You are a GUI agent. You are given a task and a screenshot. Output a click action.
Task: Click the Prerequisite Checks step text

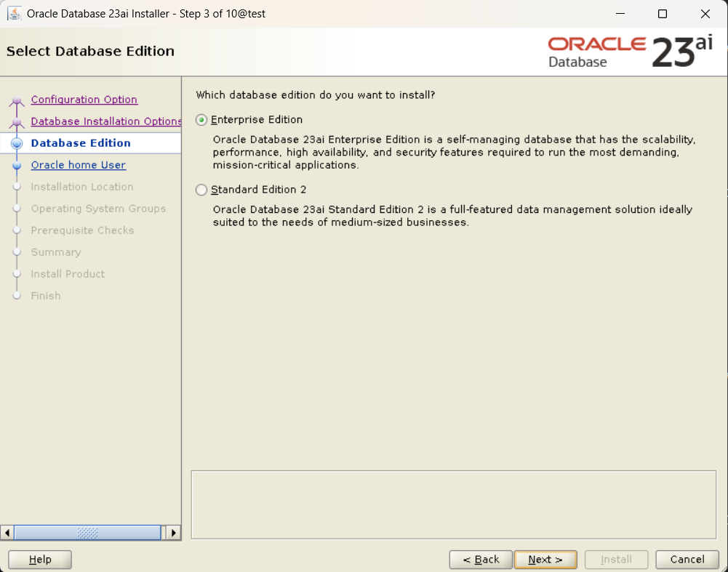[x=83, y=230]
